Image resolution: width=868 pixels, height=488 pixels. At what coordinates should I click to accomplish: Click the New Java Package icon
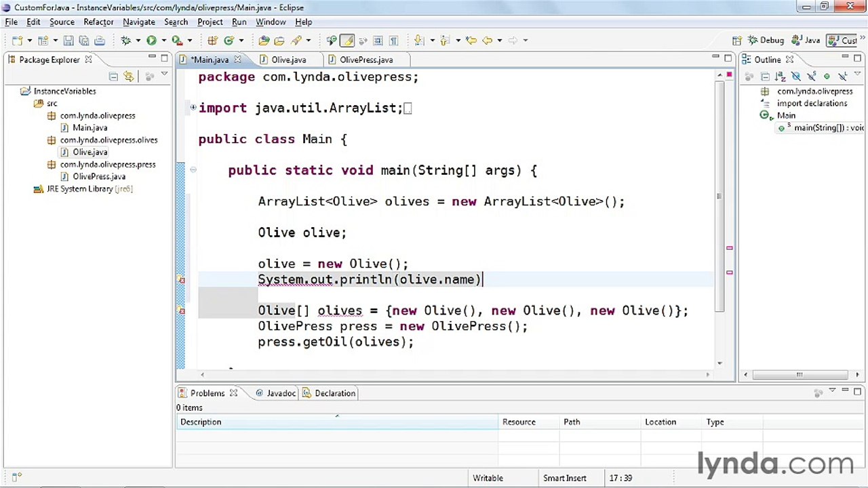pos(212,41)
